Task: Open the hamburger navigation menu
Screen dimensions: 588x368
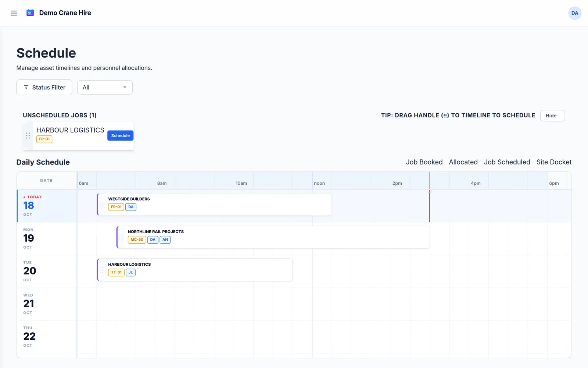Action: [14, 13]
